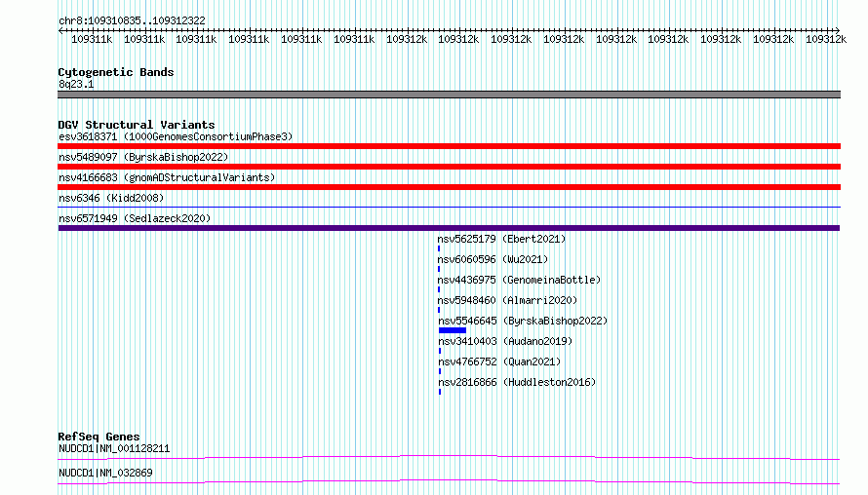
Task: Open nsv5546645 (ByrskaBishop2022) label
Action: (523, 321)
